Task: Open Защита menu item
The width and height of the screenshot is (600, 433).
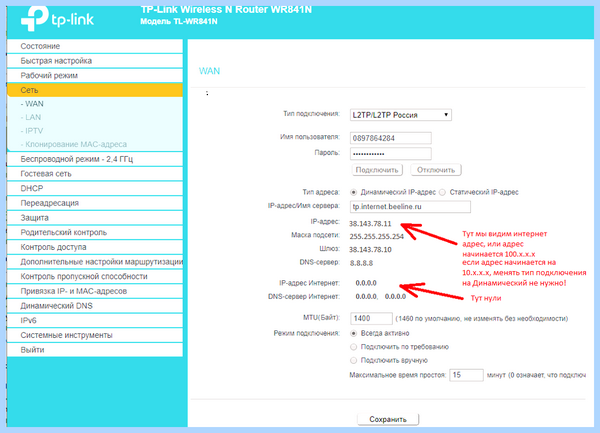Action: (x=95, y=218)
